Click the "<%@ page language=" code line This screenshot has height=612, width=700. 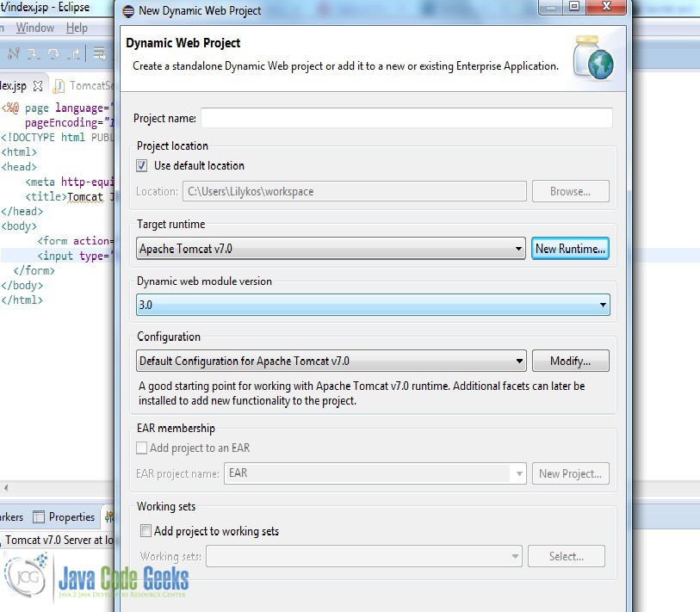pos(57,108)
